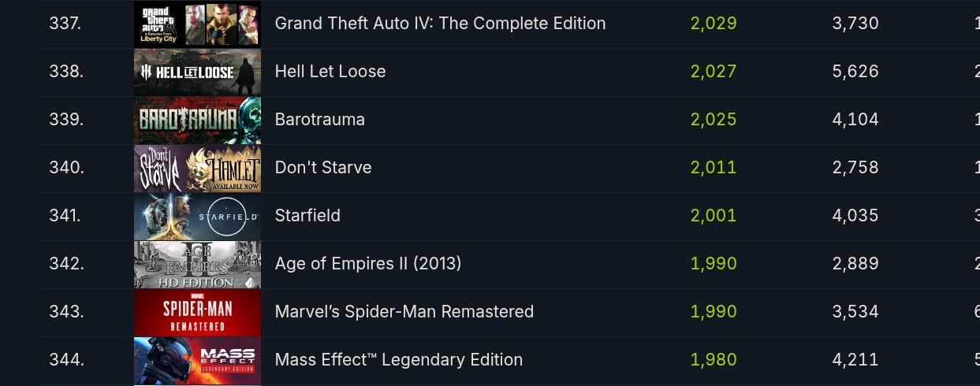
Task: Click Mass Effect's green player count 1,980
Action: (x=714, y=360)
